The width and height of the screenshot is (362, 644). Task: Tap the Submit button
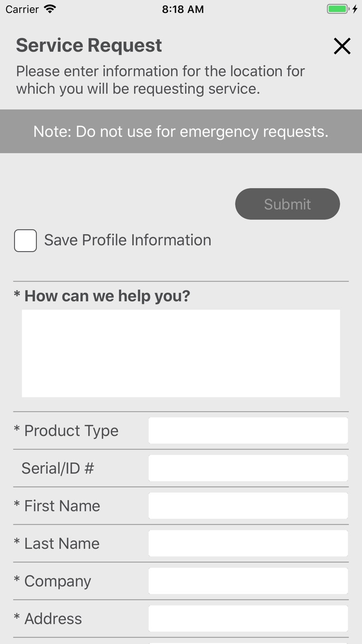pyautogui.click(x=288, y=204)
